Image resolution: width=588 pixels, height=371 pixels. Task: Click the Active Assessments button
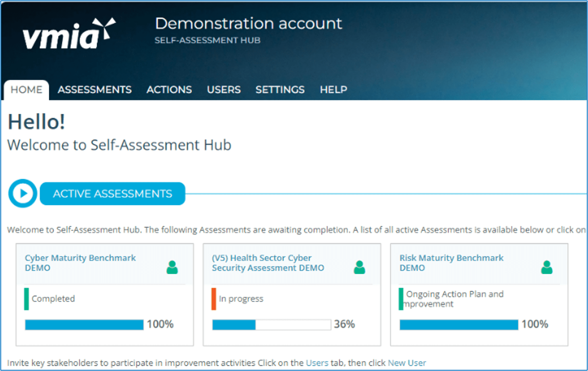(x=112, y=194)
